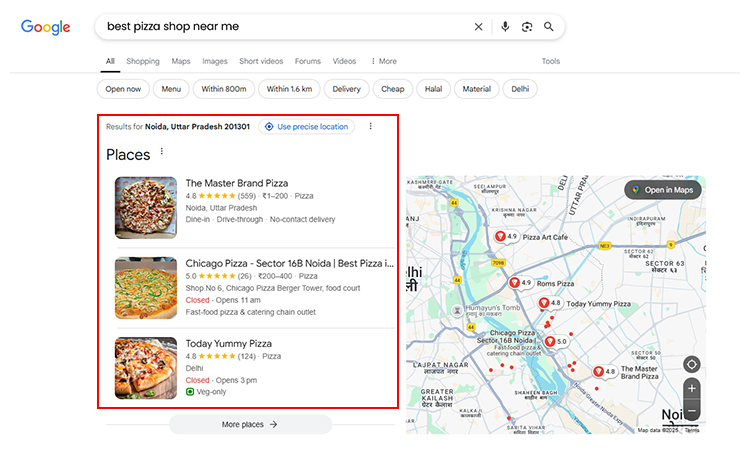Click 'Noida, Uttar Pradesh 201301' location text
The image size is (750, 450).
click(x=197, y=127)
